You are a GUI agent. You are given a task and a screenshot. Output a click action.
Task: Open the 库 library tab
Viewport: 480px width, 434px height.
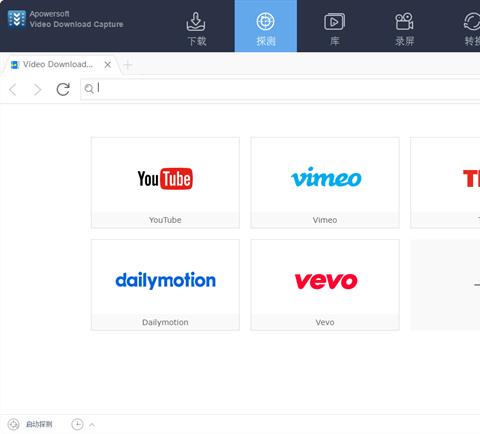[x=334, y=28]
